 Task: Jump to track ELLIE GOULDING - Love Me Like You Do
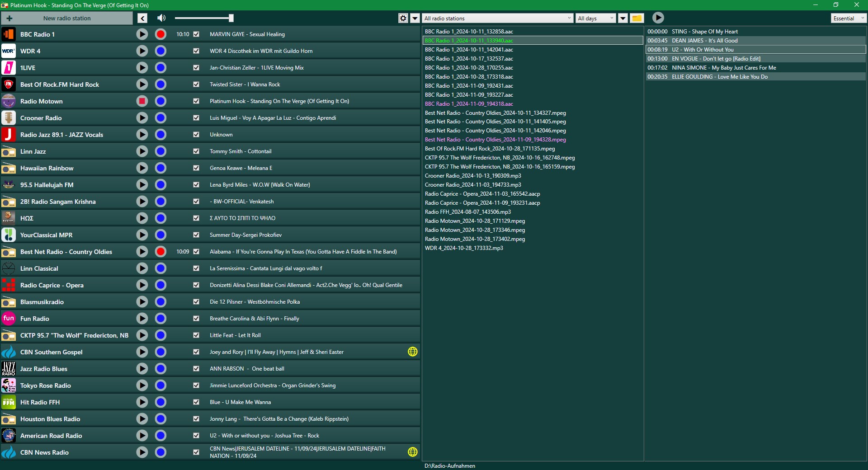tap(756, 77)
